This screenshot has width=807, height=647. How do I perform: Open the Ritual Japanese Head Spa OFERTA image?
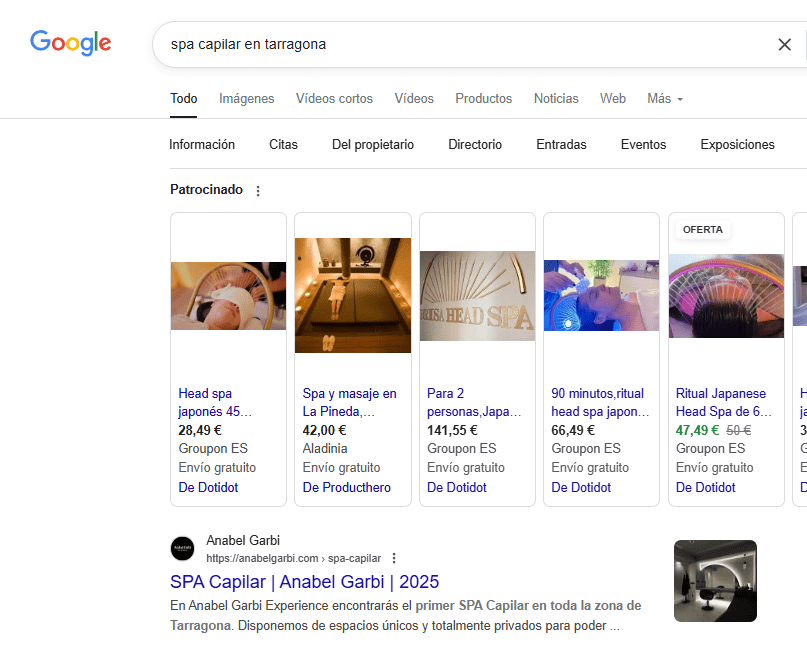[x=725, y=295]
